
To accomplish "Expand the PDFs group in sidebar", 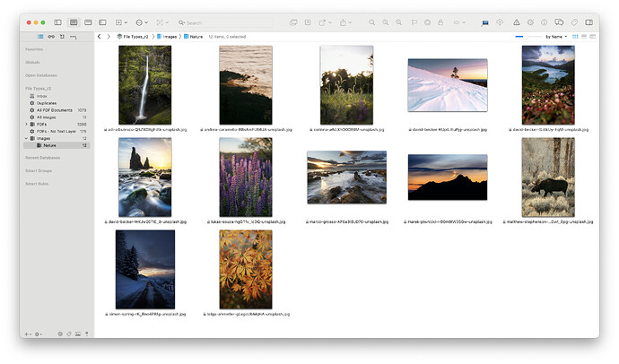I will (x=27, y=125).
